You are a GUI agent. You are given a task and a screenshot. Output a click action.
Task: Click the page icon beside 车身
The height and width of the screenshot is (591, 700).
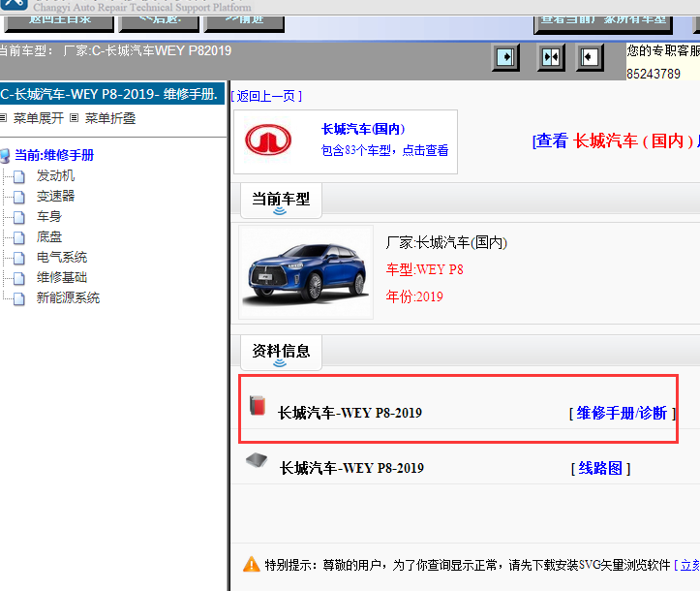pyautogui.click(x=19, y=218)
